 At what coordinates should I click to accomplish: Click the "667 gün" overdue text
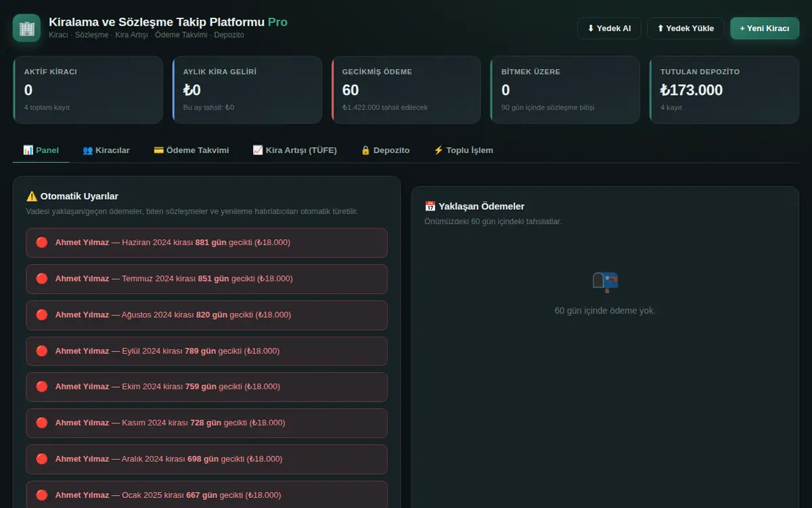[x=202, y=495]
